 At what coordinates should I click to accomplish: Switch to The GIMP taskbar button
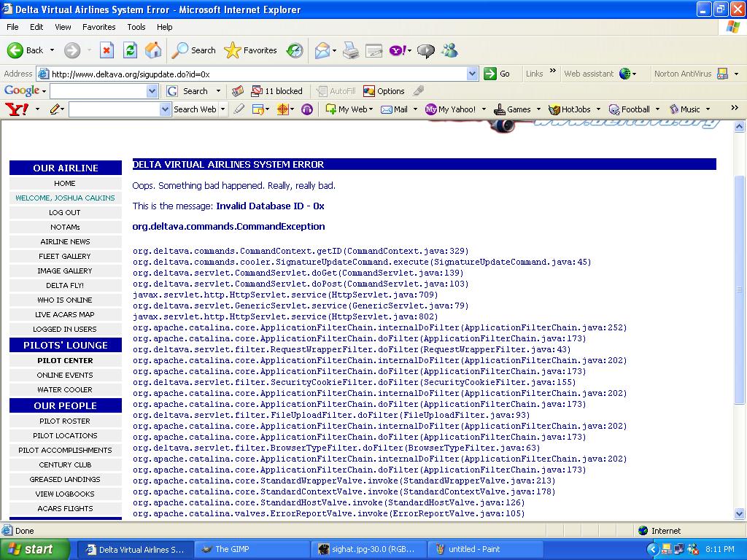click(x=252, y=549)
